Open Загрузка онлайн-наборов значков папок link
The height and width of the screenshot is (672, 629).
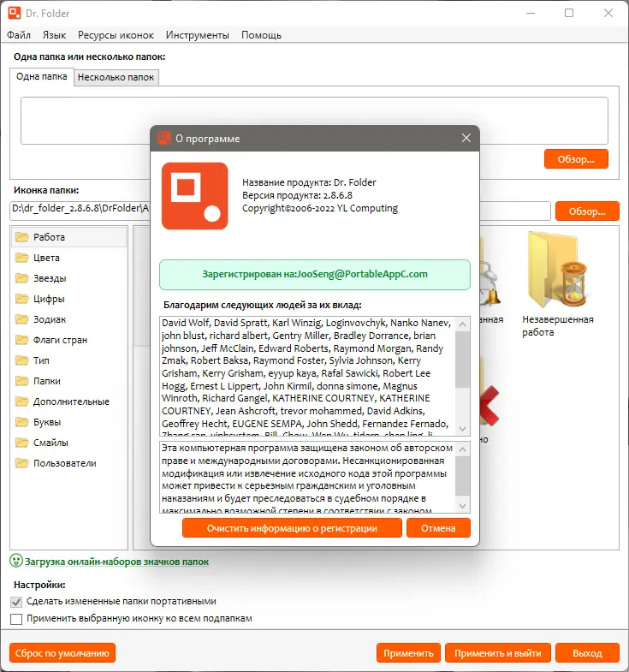point(116,562)
